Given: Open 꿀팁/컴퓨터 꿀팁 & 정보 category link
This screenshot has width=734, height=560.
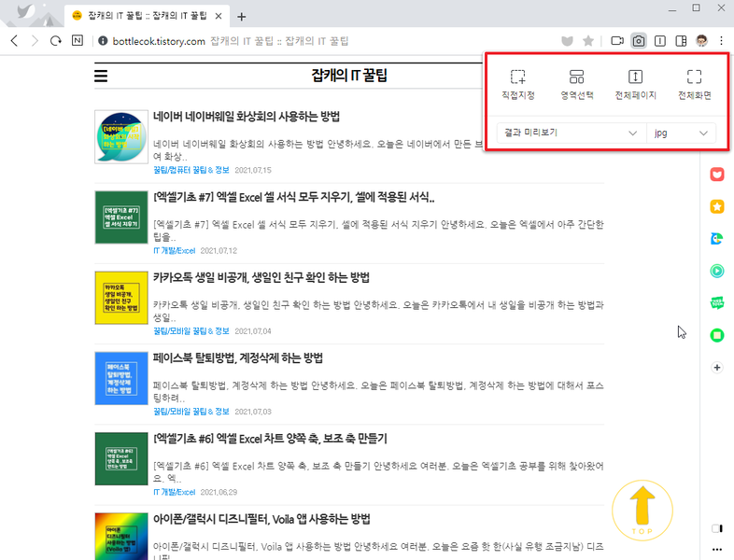Looking at the screenshot, I should pyautogui.click(x=191, y=170).
